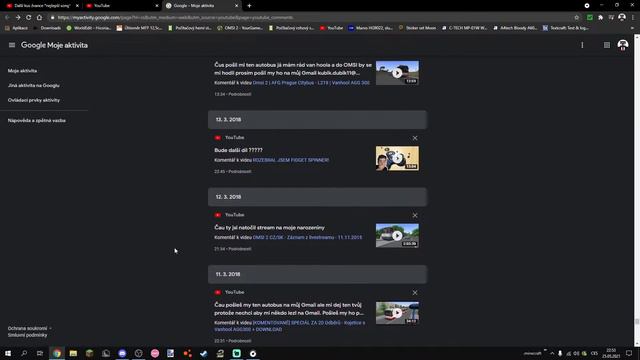
Task: Open Ochrana soukromí link
Action: (27, 328)
